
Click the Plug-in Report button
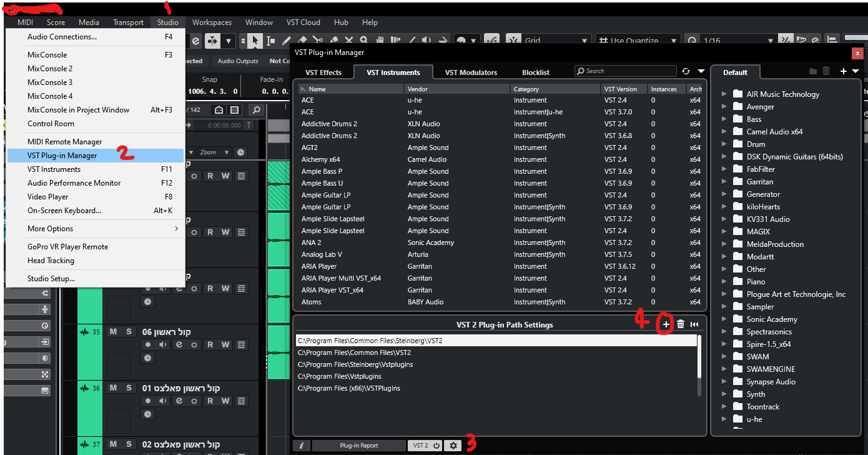pyautogui.click(x=358, y=446)
